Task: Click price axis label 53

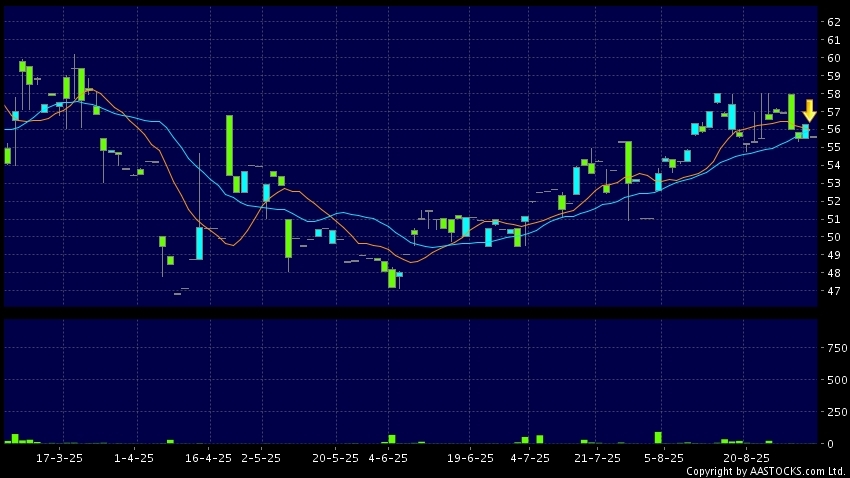Action: pyautogui.click(x=834, y=183)
